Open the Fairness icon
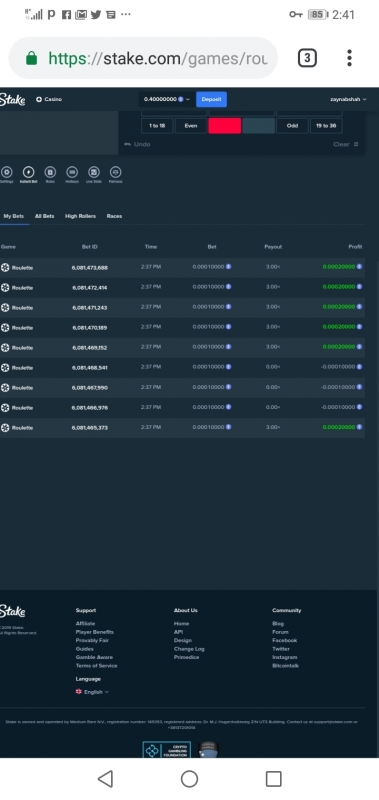Screen dimensions: 379x800 tap(115, 172)
